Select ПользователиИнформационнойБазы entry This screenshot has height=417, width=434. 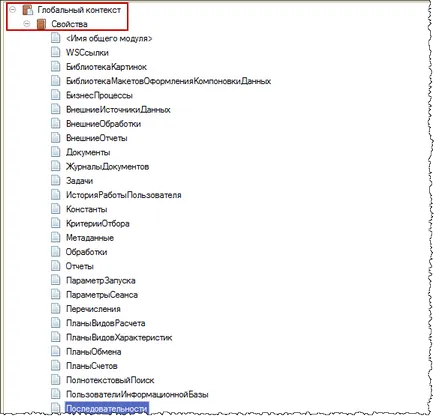point(137,394)
